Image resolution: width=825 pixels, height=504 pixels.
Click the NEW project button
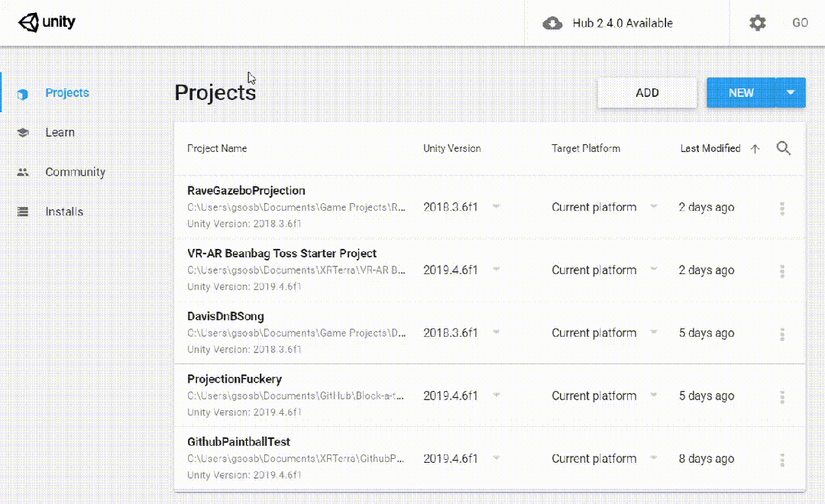(x=741, y=92)
